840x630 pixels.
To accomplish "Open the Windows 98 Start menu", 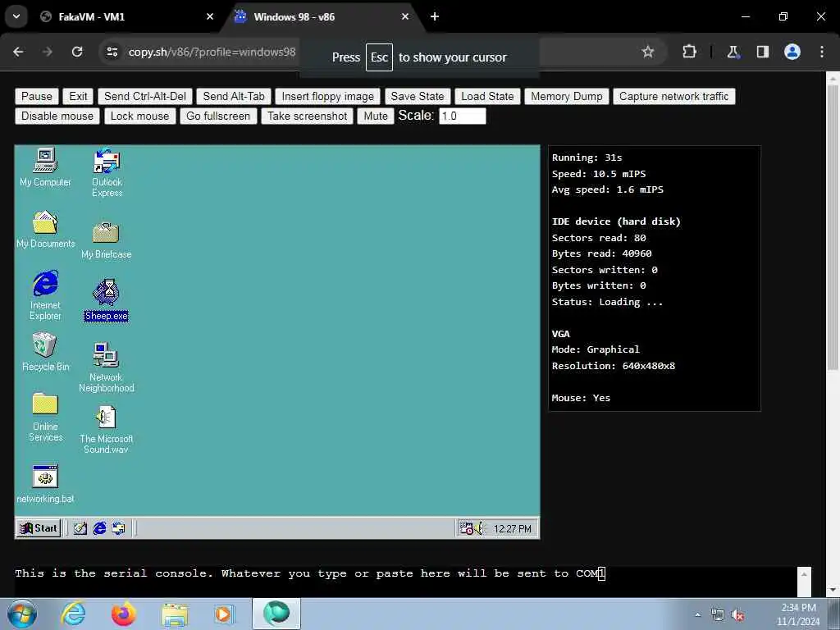I will (38, 528).
